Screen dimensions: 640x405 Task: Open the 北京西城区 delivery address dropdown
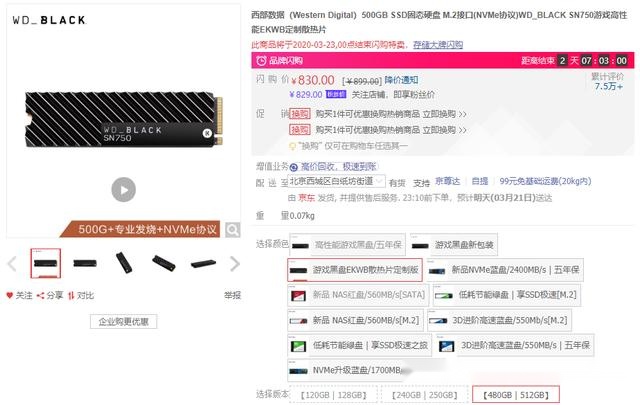point(336,181)
